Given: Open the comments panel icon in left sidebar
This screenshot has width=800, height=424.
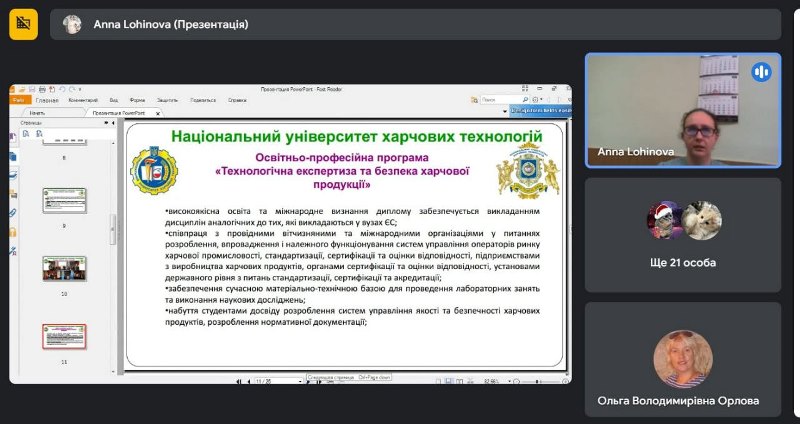Looking at the screenshot, I should (x=13, y=194).
